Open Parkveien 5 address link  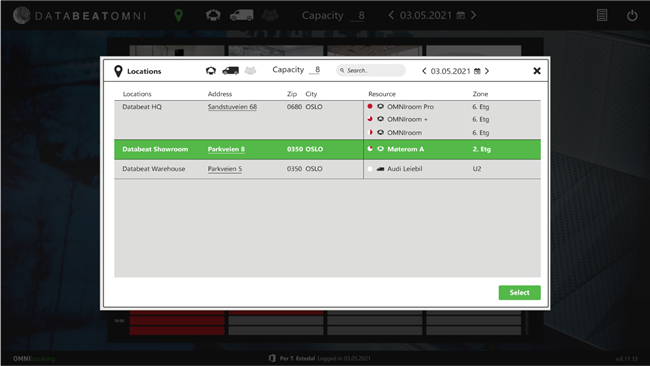point(225,169)
